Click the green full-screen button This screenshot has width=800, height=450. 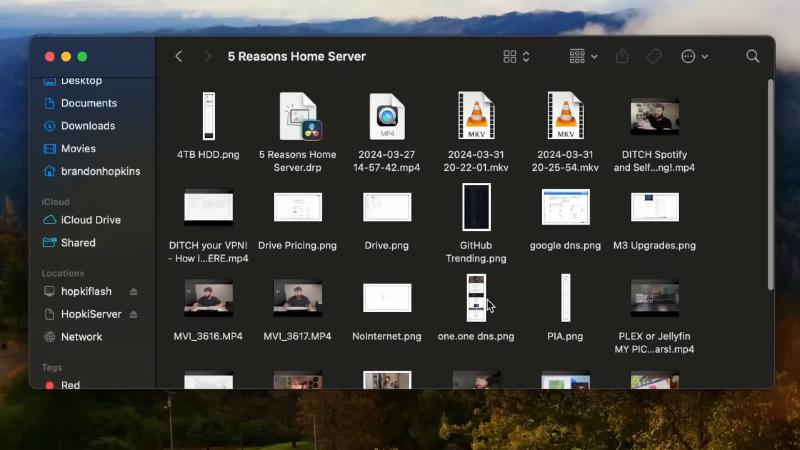82,57
